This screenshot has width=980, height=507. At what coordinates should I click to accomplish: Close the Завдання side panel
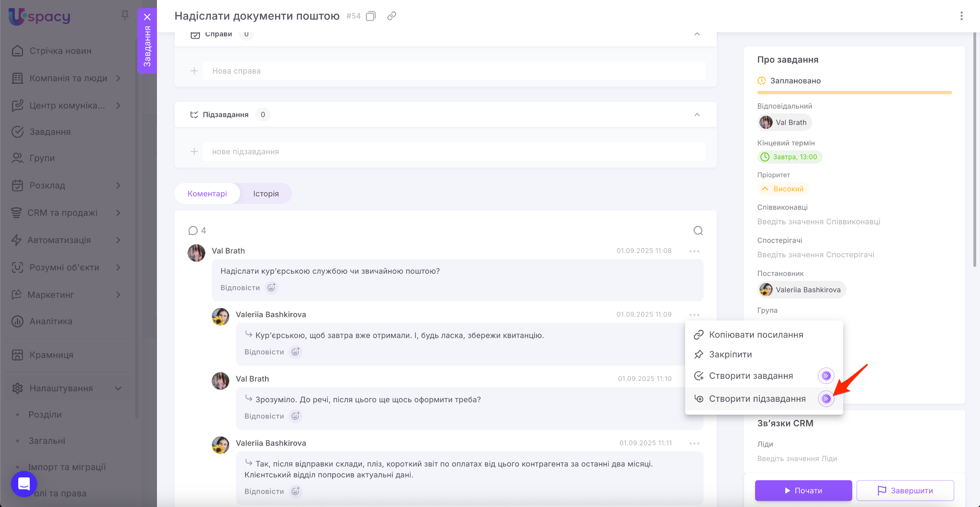(x=147, y=17)
